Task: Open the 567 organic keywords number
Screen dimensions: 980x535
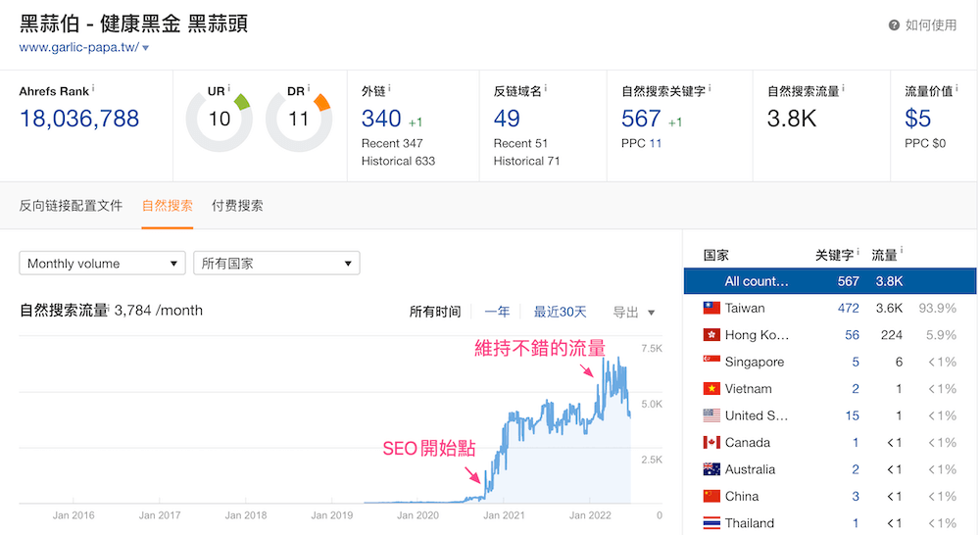Action: point(641,119)
